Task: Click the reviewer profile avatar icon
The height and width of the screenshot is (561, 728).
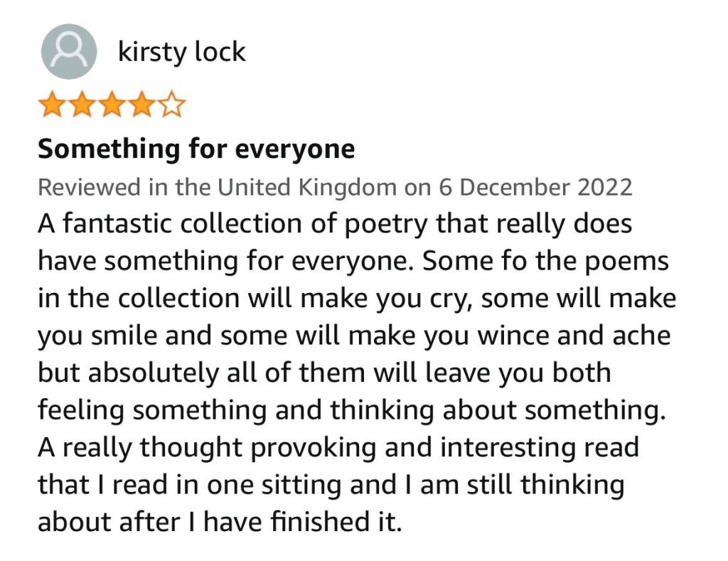Action: pos(69,51)
